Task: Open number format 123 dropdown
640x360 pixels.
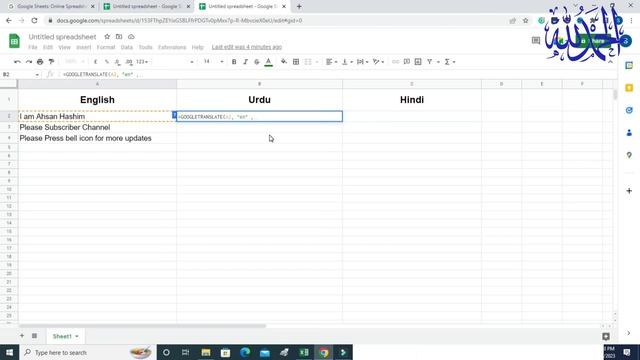Action: click(x=142, y=62)
